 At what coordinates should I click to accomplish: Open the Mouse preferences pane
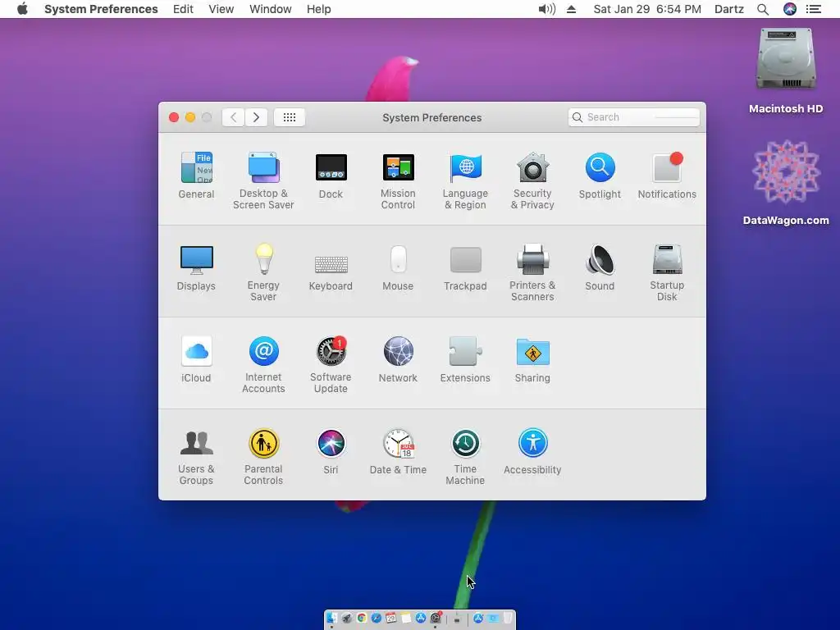point(398,268)
